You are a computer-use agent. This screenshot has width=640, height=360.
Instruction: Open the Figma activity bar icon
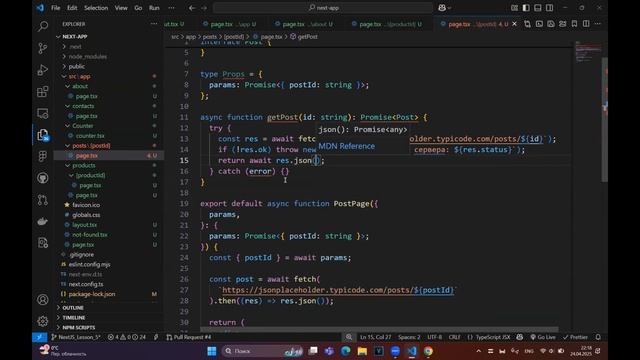[x=42, y=156]
